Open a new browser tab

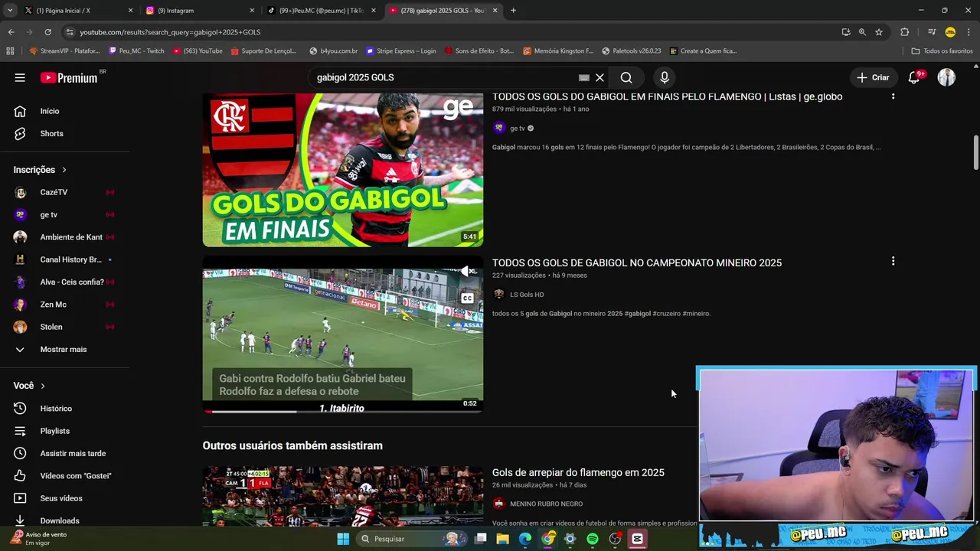click(x=513, y=11)
